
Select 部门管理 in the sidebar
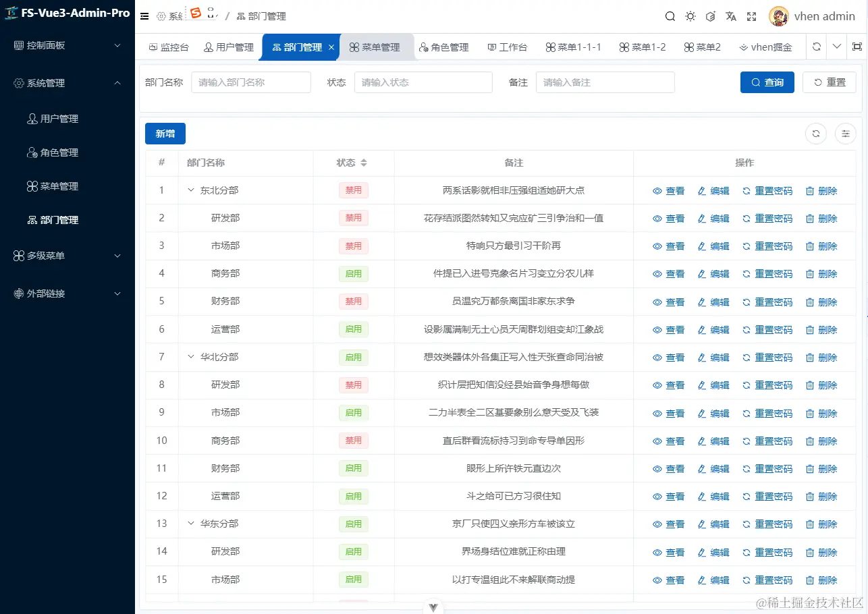(67, 220)
